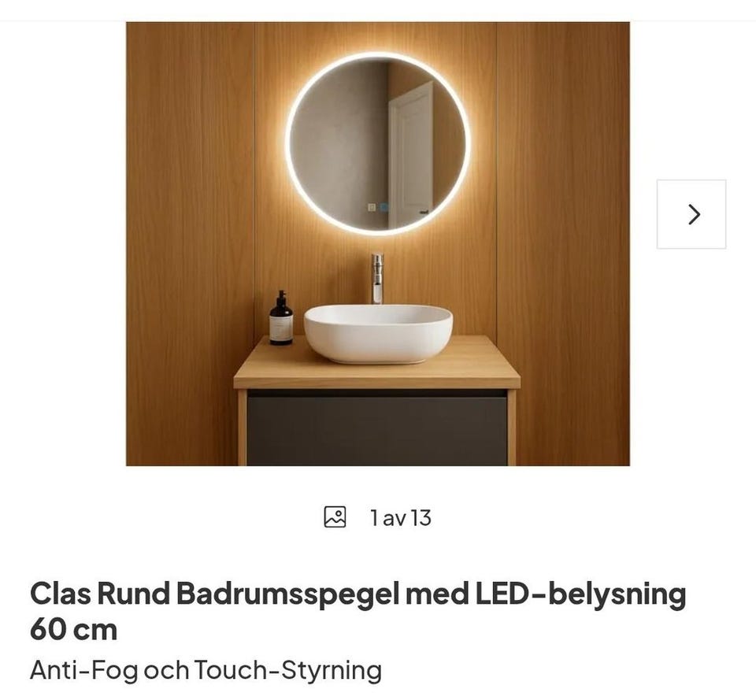
Task: Go to the next product image arrow
Action: click(691, 214)
